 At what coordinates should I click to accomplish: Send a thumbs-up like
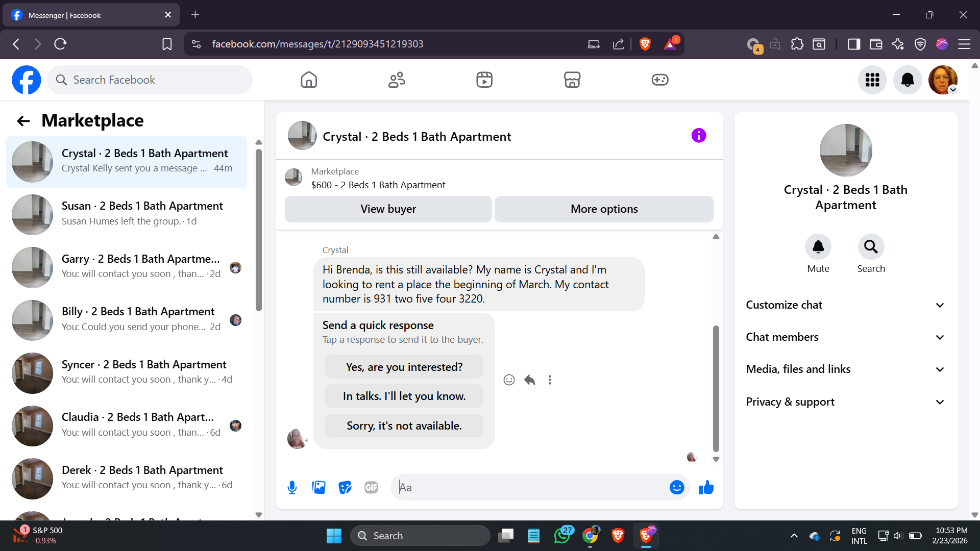(x=706, y=488)
